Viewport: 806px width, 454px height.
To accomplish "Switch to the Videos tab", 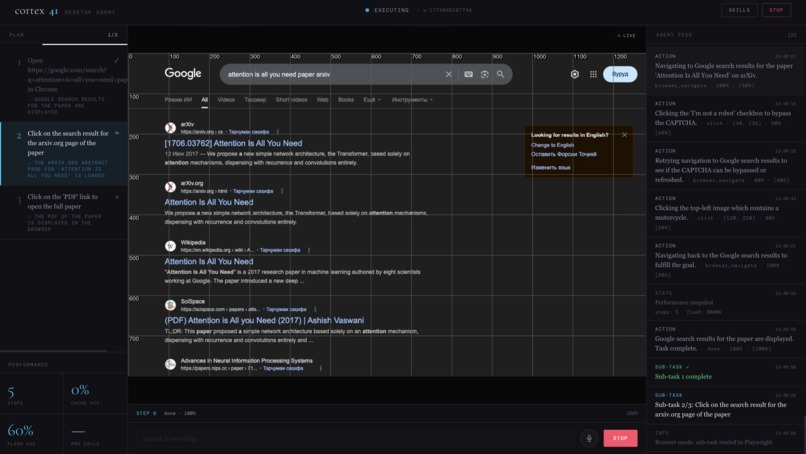I will click(226, 100).
